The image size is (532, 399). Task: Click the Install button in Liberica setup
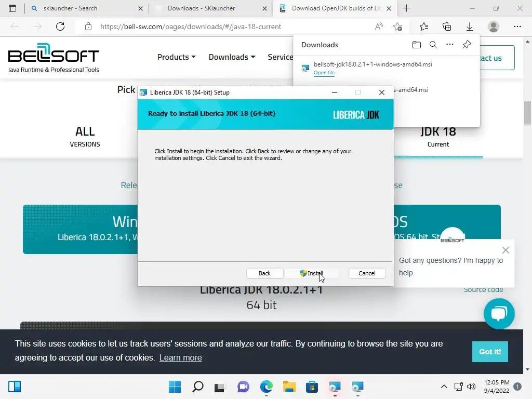[311, 273]
